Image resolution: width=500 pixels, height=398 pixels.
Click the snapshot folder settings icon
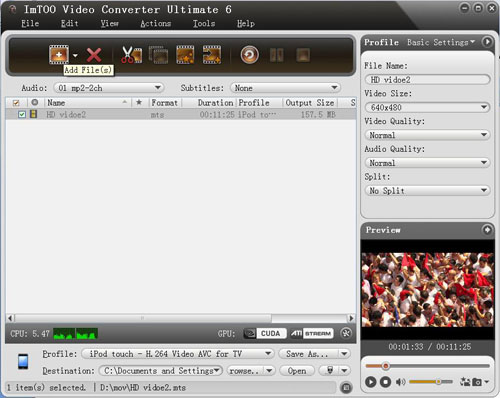(x=465, y=382)
